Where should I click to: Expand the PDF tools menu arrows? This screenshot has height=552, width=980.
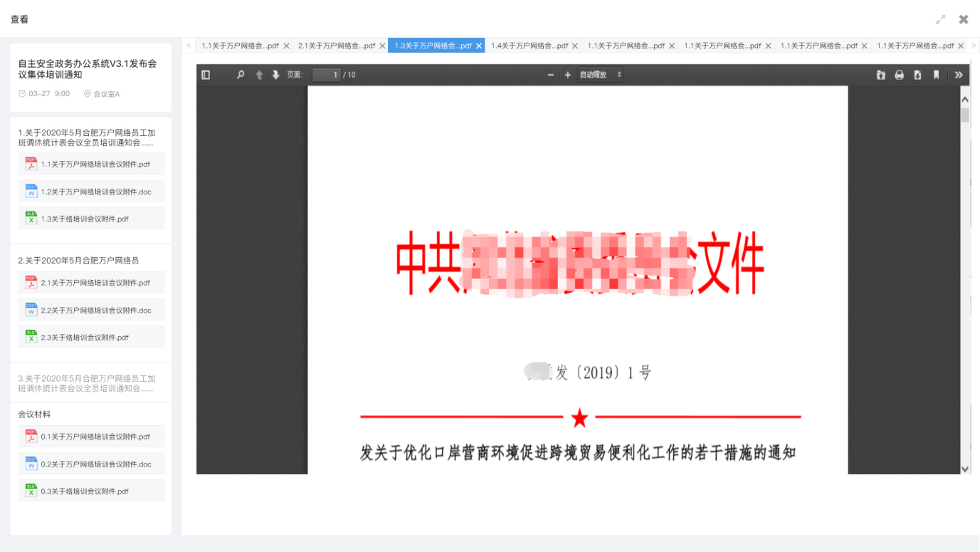959,75
